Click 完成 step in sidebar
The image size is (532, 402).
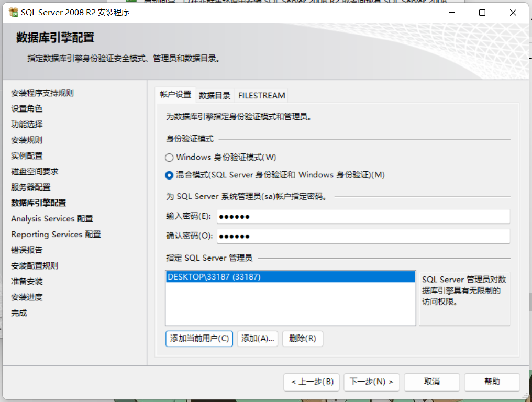coord(19,313)
